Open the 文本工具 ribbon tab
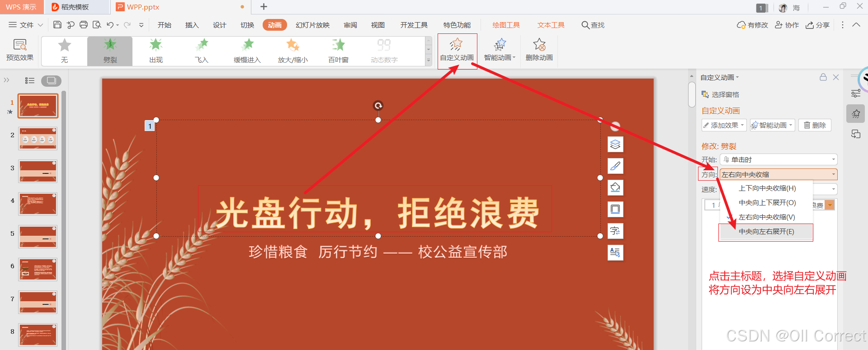The height and width of the screenshot is (350, 868). pyautogui.click(x=551, y=25)
